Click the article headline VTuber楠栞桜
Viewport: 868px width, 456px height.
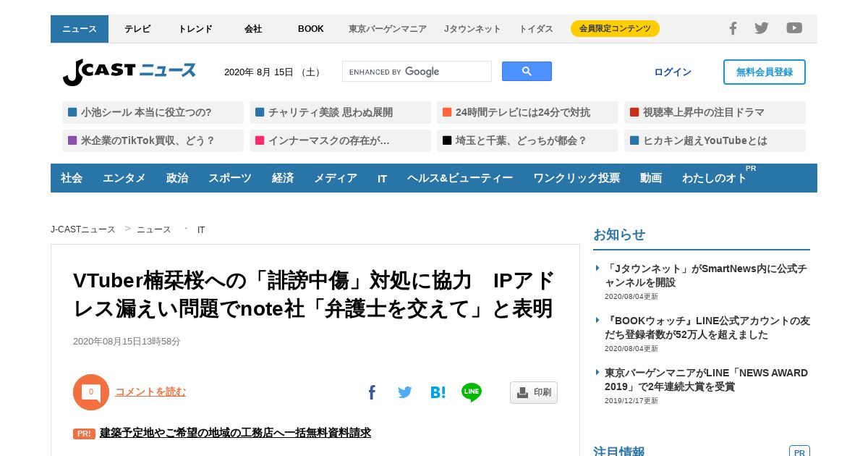[x=314, y=295]
